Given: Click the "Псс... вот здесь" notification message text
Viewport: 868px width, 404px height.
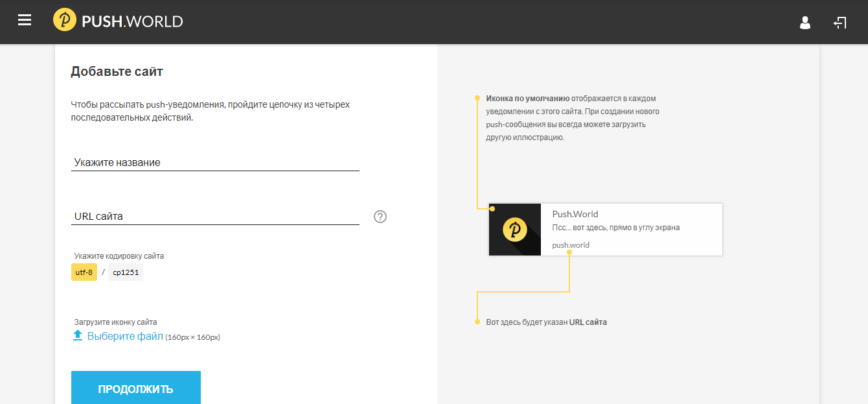Looking at the screenshot, I should pyautogui.click(x=615, y=228).
